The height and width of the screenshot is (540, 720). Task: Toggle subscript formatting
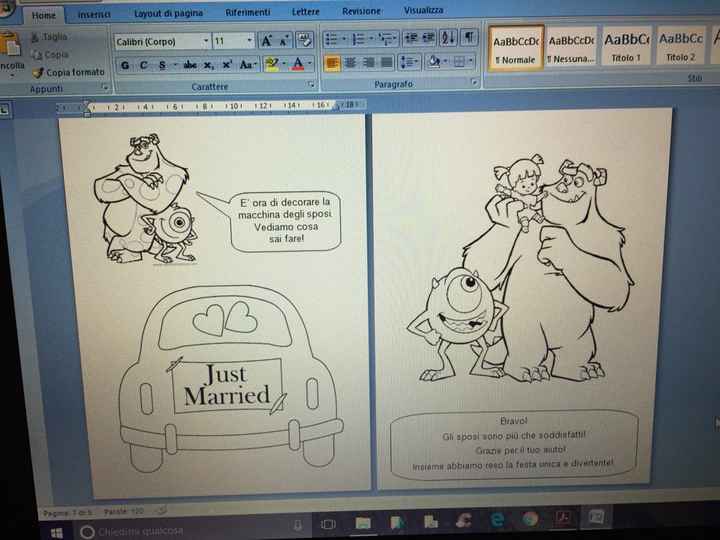209,65
